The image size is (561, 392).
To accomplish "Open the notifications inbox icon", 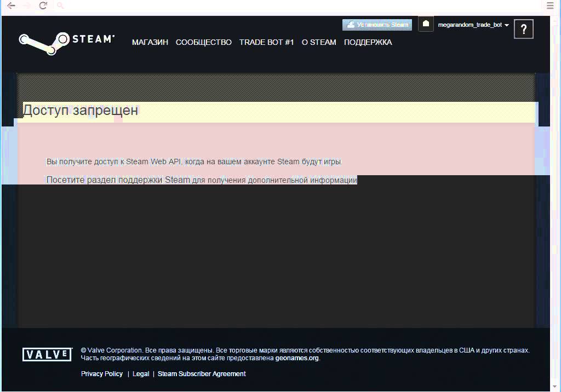I will click(426, 24).
